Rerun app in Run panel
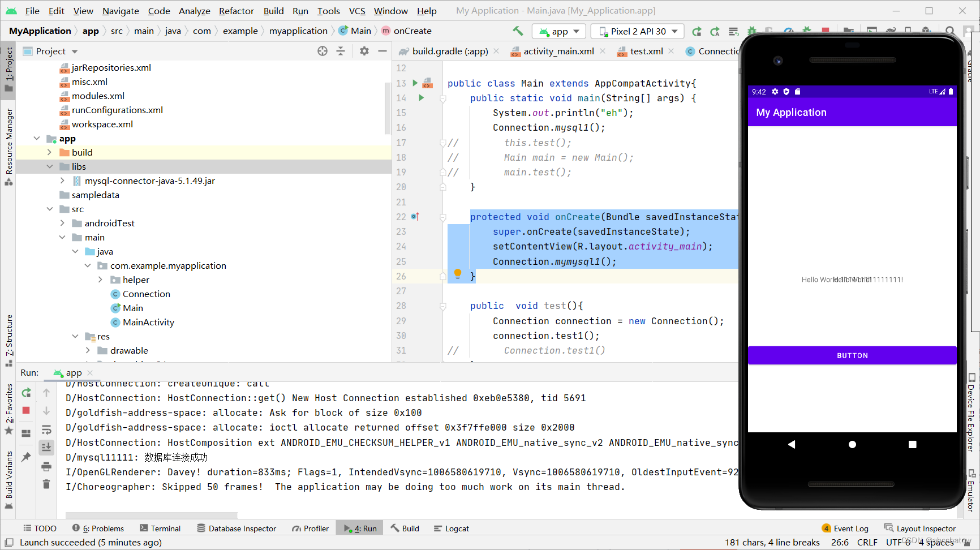The width and height of the screenshot is (980, 550). [26, 393]
